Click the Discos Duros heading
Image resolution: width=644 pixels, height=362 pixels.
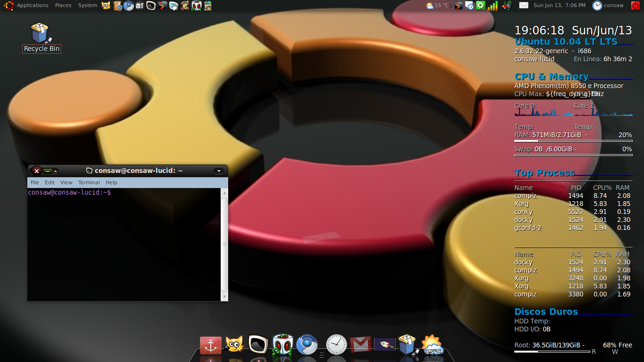[546, 312]
